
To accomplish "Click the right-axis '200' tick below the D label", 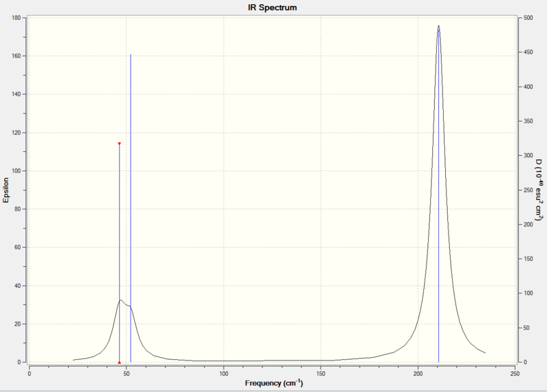I will (x=528, y=224).
